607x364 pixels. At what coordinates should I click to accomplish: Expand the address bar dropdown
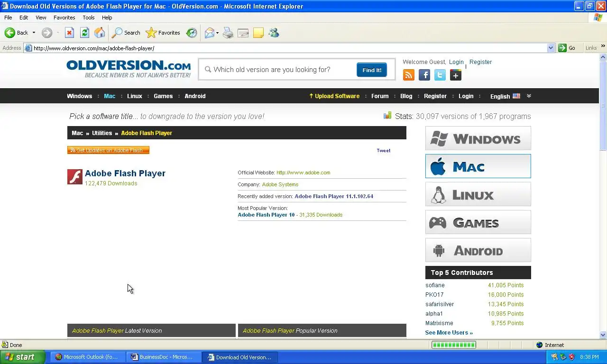(x=551, y=48)
